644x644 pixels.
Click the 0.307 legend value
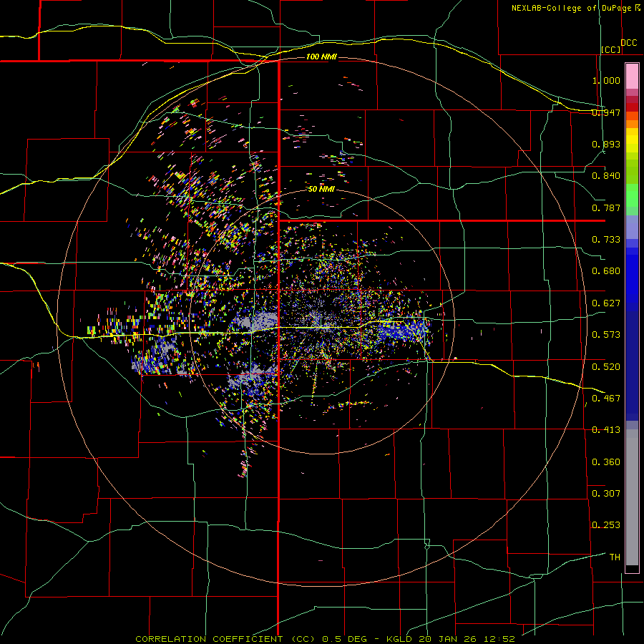(606, 494)
